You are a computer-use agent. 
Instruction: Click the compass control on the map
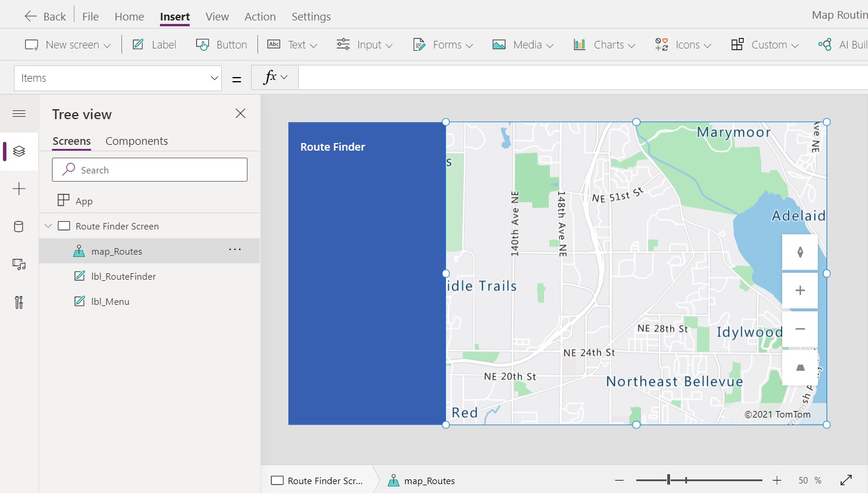click(x=800, y=252)
